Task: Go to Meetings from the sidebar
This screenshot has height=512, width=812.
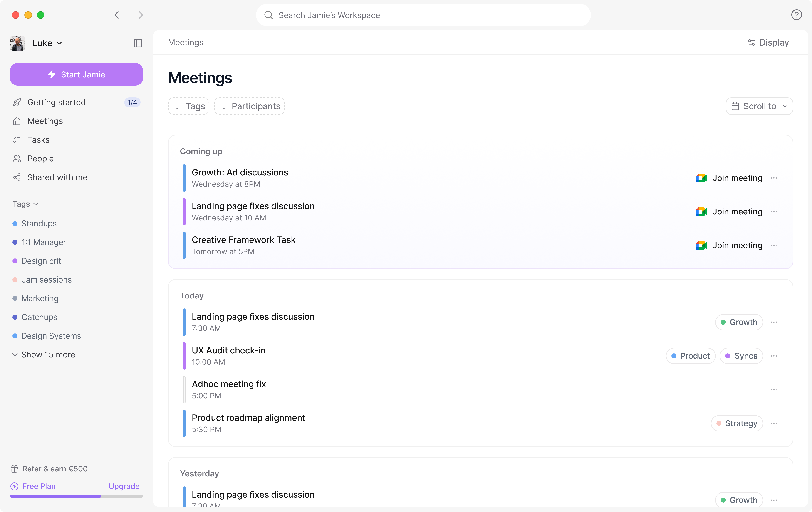Action: (45, 121)
